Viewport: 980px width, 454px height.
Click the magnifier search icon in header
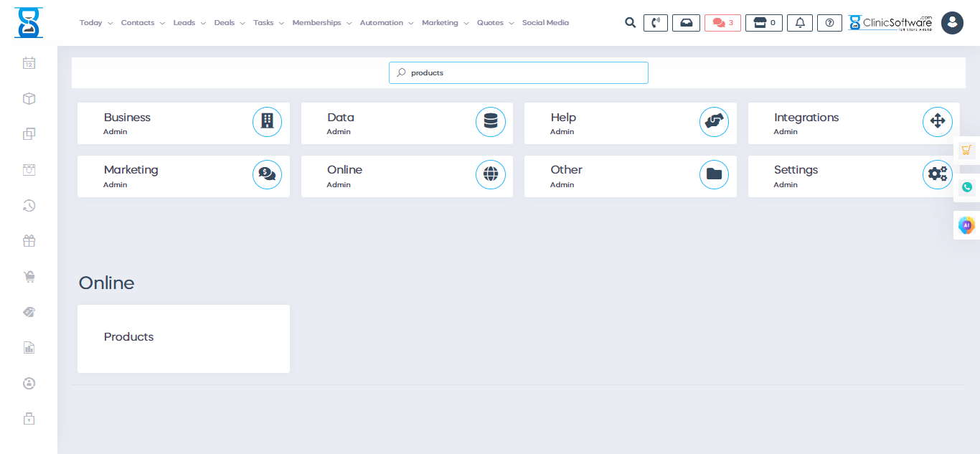point(630,23)
